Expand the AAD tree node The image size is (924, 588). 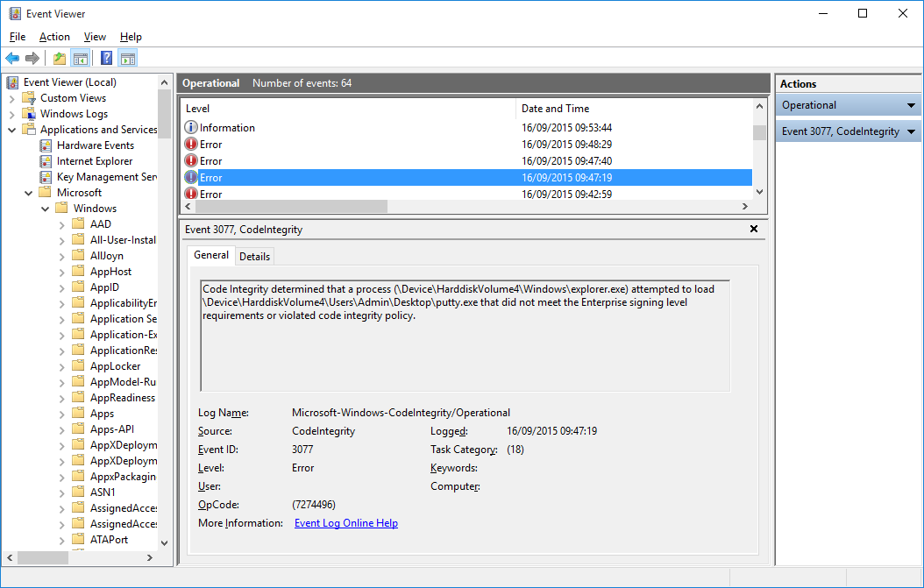[x=63, y=223]
